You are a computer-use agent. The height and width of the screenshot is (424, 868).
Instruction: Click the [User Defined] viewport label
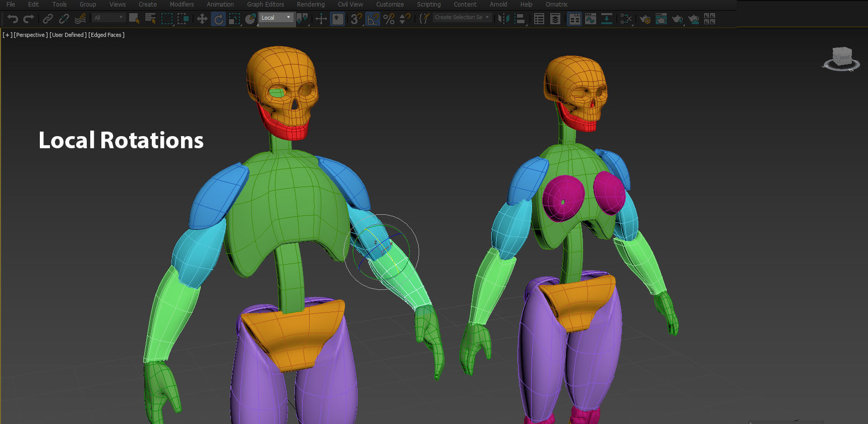(x=68, y=35)
